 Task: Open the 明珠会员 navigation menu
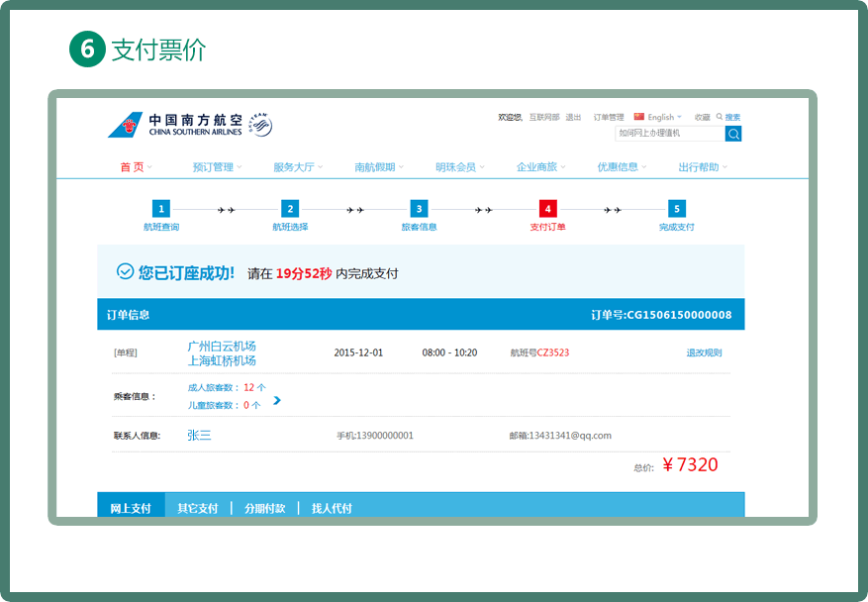pos(460,167)
